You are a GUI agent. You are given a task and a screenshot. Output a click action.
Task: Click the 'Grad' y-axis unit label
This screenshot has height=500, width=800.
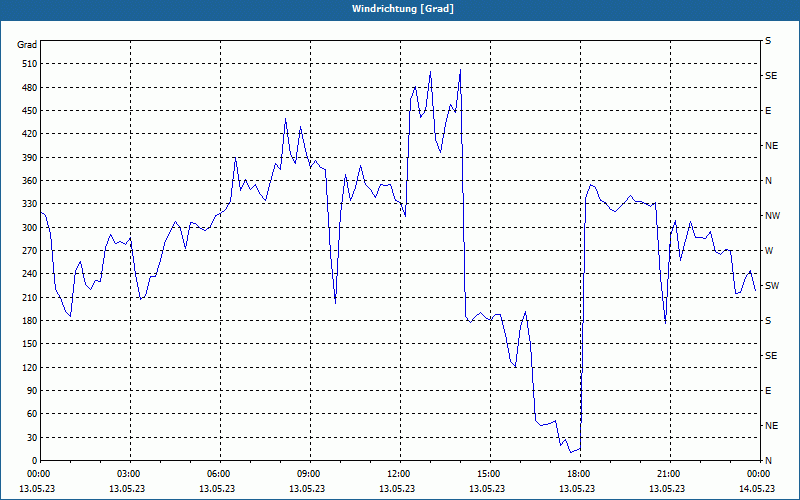pos(27,45)
